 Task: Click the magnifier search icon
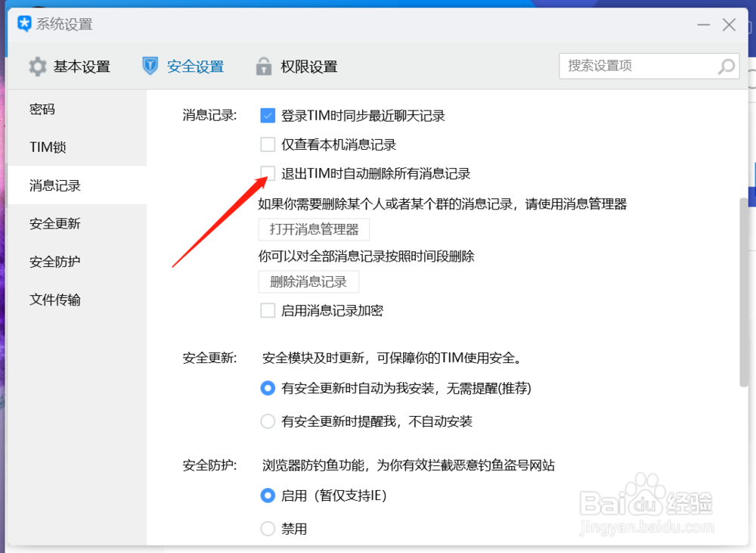[x=726, y=66]
